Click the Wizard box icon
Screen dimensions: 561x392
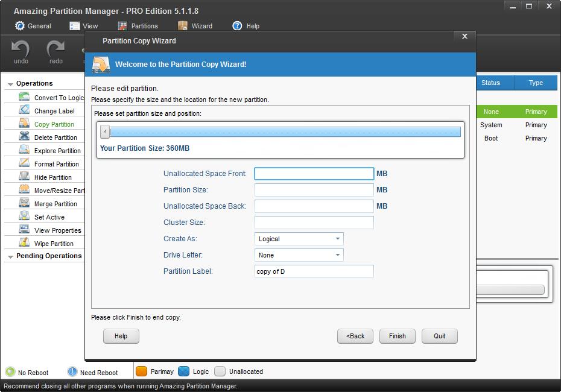[x=182, y=26]
